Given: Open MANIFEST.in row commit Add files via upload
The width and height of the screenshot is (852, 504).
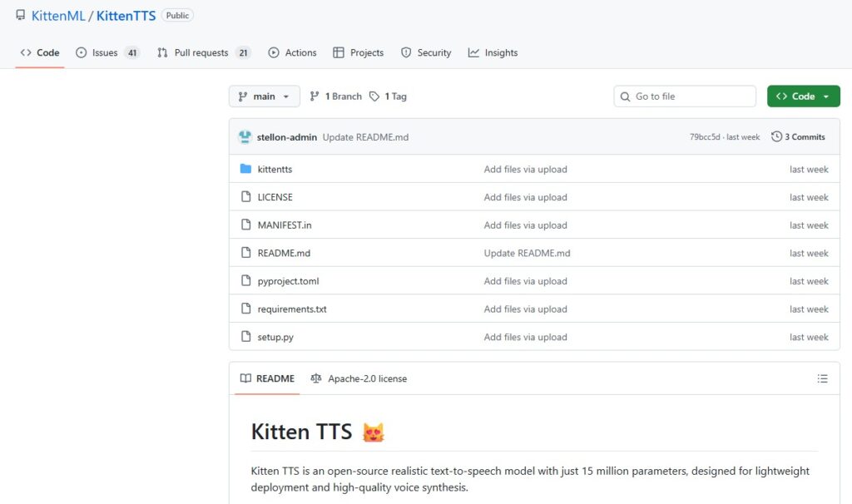Looking at the screenshot, I should point(526,225).
